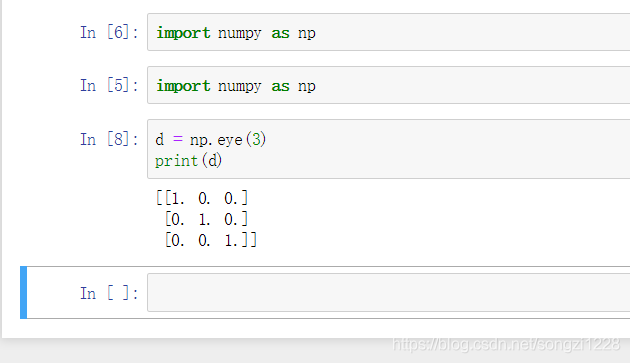The width and height of the screenshot is (630, 363).
Task: Click the In [5] prompt label
Action: pyautogui.click(x=109, y=85)
